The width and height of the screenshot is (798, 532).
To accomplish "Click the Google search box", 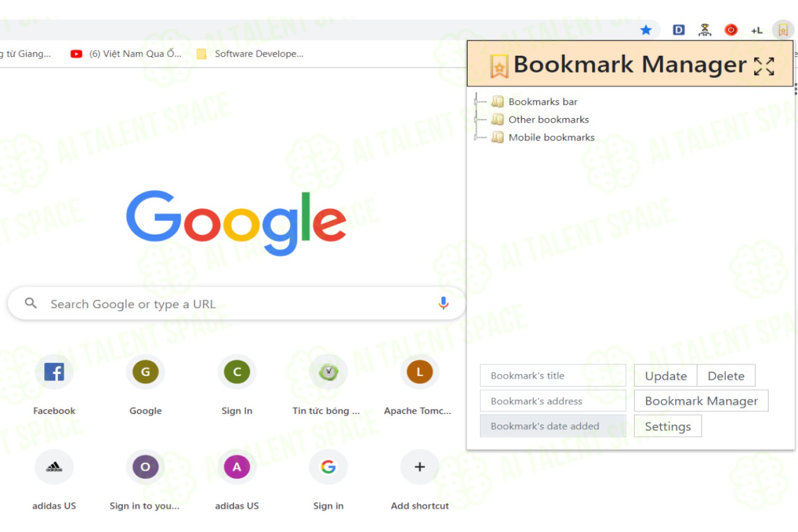I will click(x=237, y=304).
